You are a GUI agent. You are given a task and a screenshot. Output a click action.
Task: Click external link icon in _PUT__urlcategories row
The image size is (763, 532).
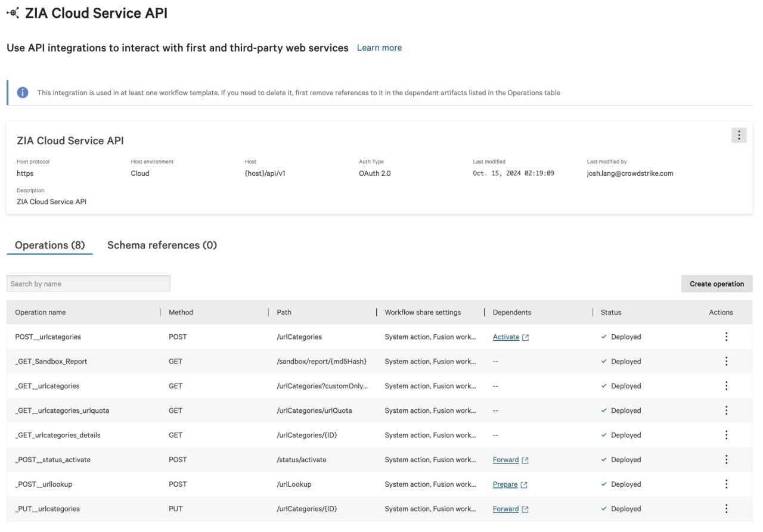tap(525, 509)
